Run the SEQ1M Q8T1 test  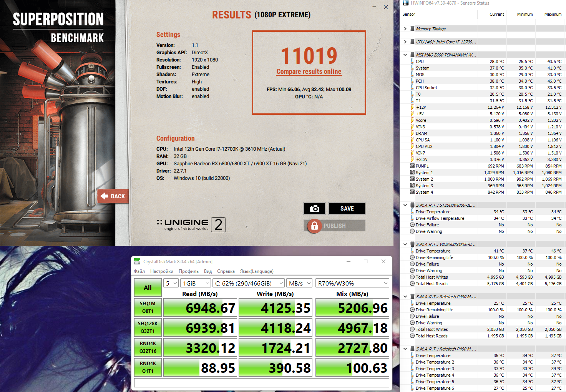[x=148, y=307]
